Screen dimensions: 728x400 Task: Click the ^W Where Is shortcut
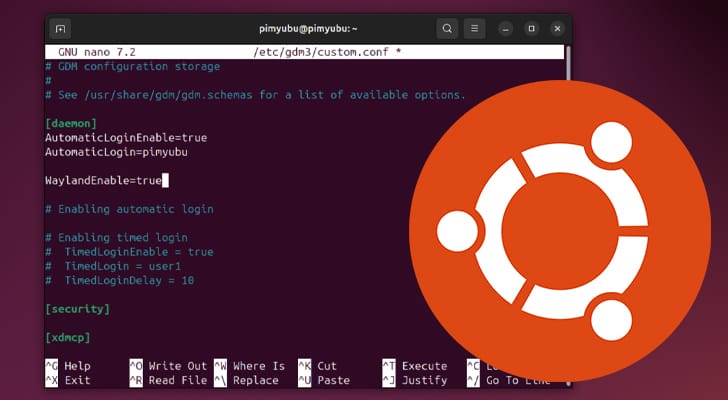pyautogui.click(x=249, y=366)
